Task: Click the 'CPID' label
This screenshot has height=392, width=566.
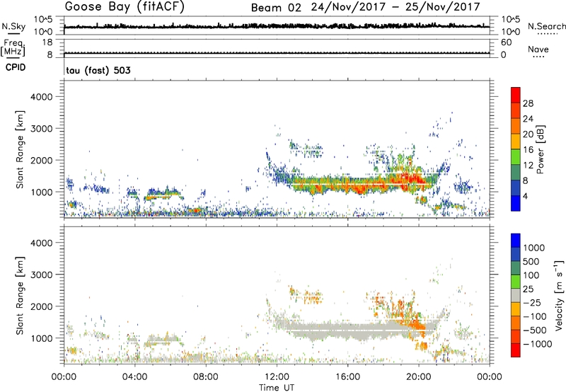Action: pos(16,67)
